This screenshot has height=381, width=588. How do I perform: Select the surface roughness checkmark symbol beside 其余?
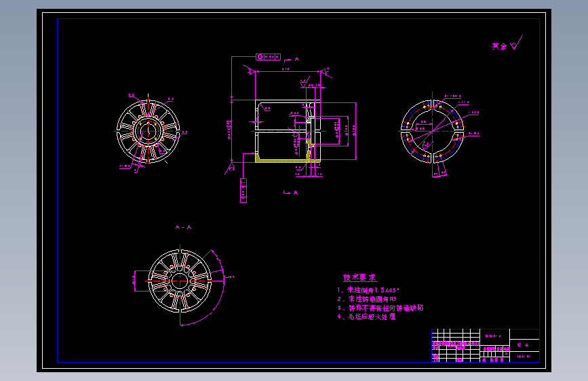516,43
